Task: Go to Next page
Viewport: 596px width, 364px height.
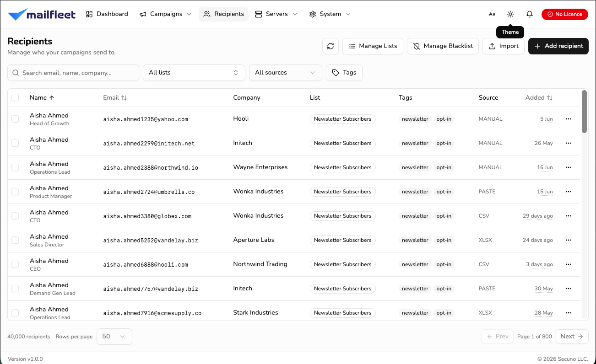Action: (x=572, y=337)
